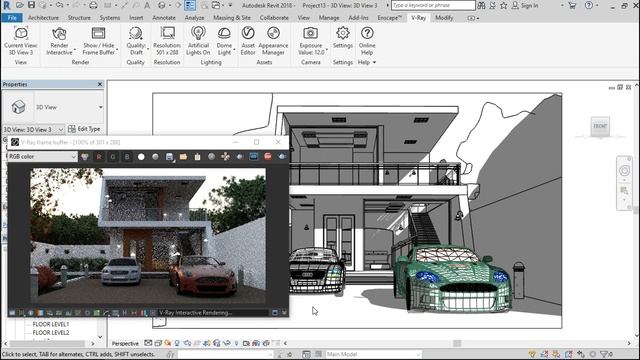The height and width of the screenshot is (360, 640).
Task: Switch to the Structure ribbon tab
Action: 79,18
